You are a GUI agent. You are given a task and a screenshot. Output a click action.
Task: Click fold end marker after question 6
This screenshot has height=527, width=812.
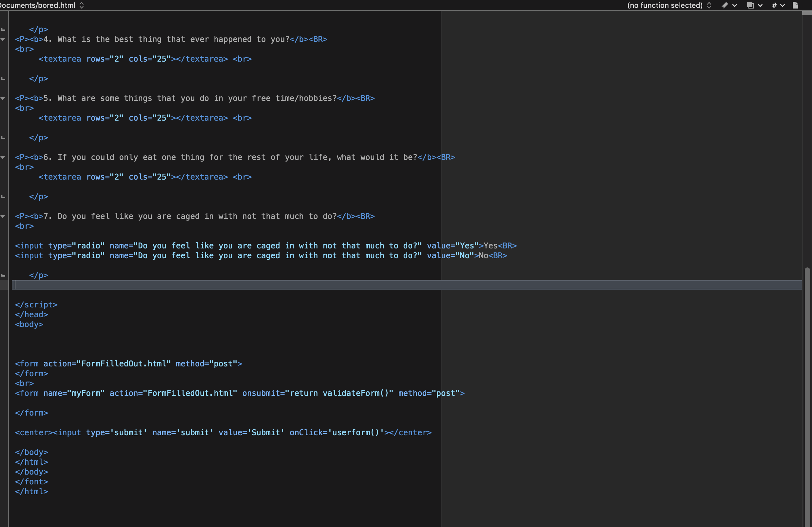(3, 197)
